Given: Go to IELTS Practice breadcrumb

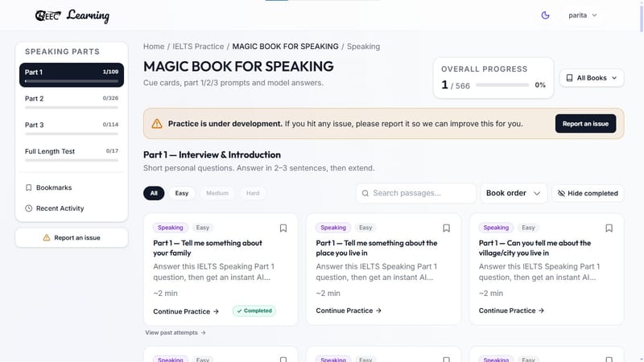Looking at the screenshot, I should point(198,47).
